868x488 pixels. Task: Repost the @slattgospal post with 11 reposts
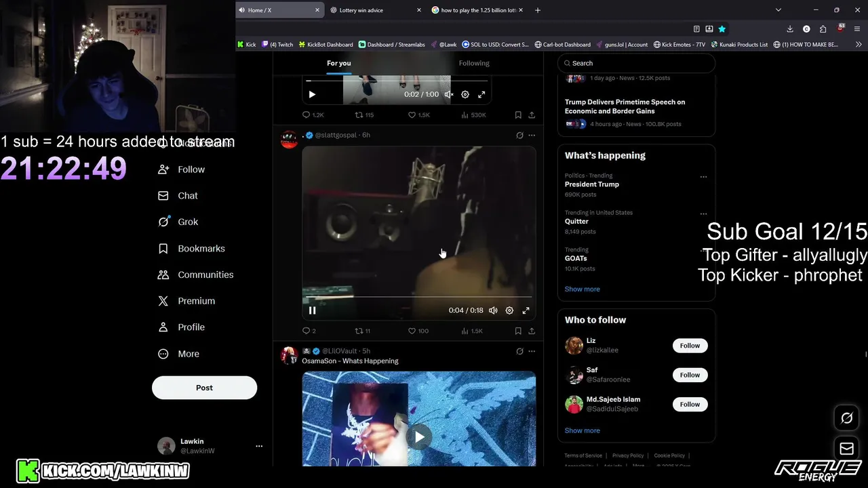tap(363, 331)
